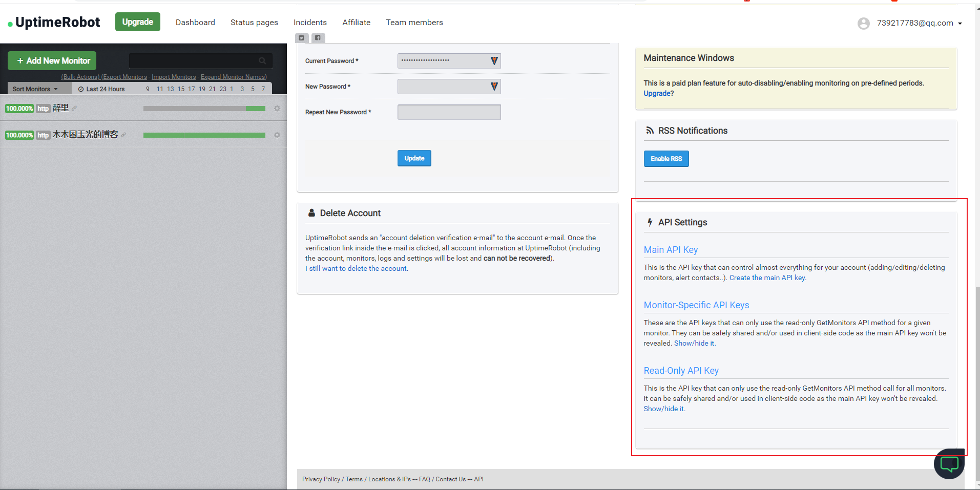Click the Update password button
Screen dimensions: 980x490
click(414, 158)
